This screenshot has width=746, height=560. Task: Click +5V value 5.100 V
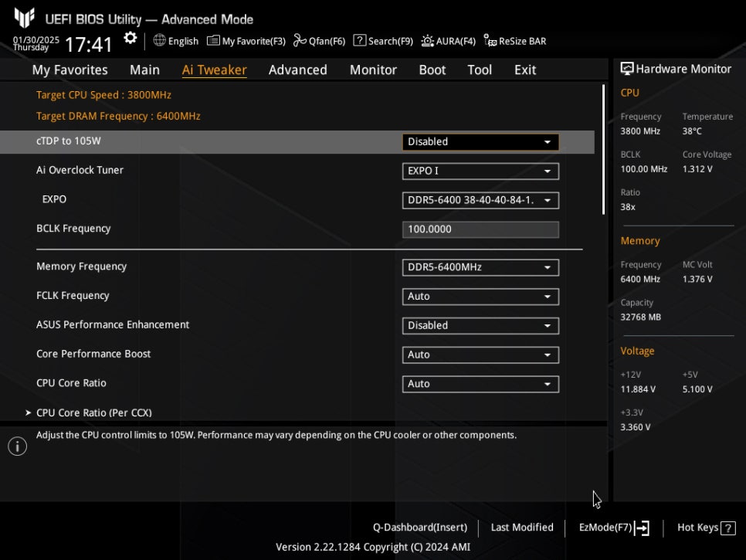[697, 389]
